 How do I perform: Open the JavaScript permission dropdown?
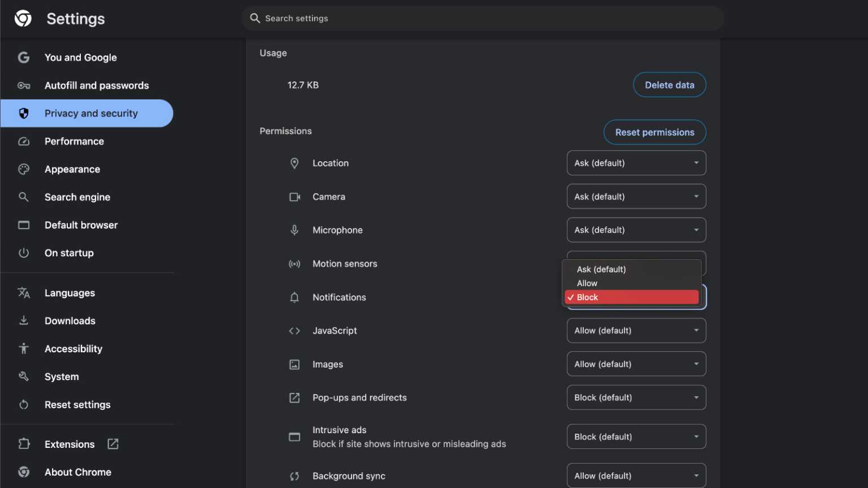(x=636, y=331)
